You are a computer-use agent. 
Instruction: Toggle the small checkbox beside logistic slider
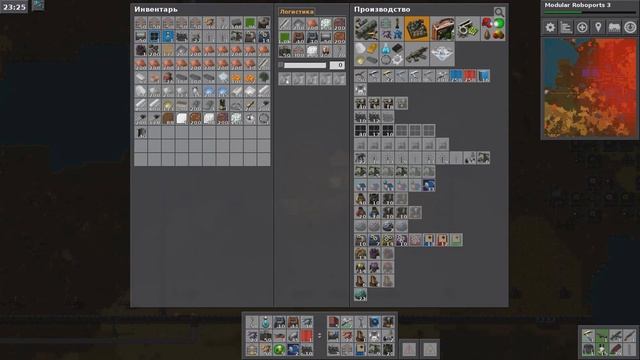(x=280, y=65)
